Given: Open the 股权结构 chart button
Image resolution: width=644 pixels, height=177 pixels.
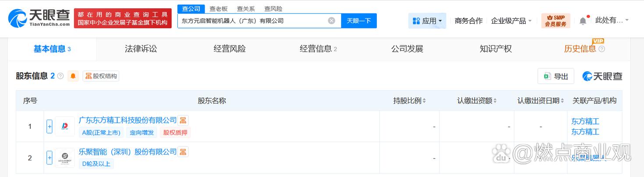Looking at the screenshot, I should click(101, 76).
